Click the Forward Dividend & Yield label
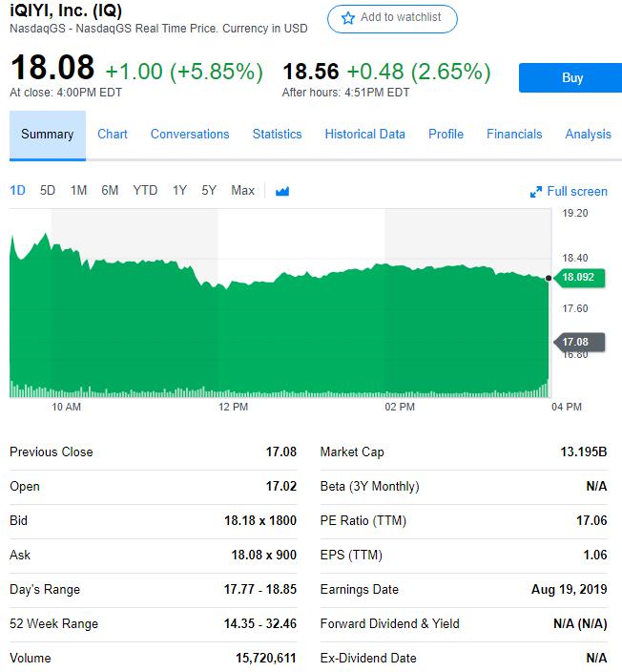 pyautogui.click(x=390, y=624)
